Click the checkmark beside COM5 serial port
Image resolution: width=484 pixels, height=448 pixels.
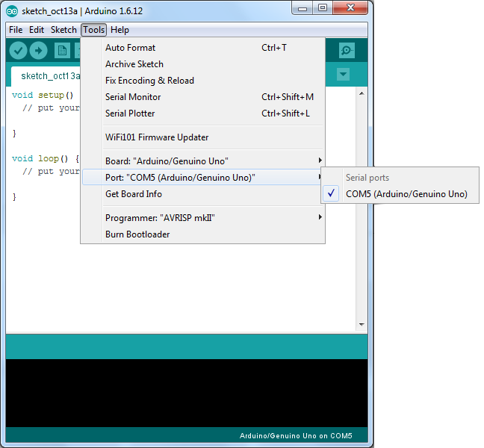[x=331, y=193]
